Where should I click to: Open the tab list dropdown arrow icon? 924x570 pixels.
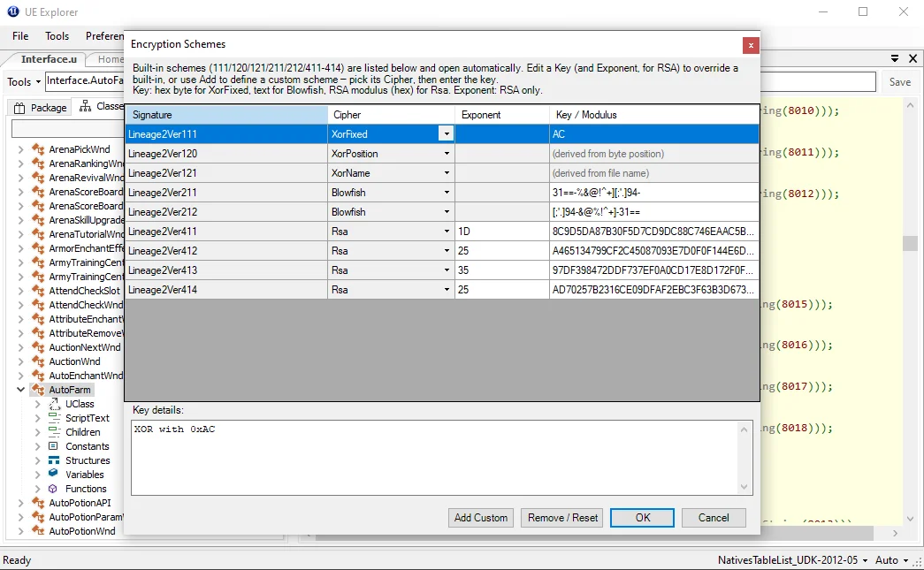[895, 58]
